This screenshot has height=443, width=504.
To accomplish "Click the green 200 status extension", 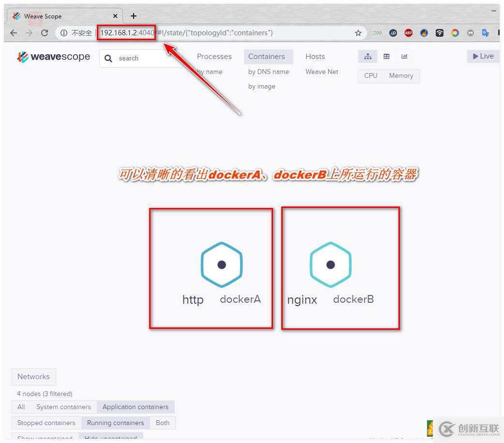I will pyautogui.click(x=377, y=33).
